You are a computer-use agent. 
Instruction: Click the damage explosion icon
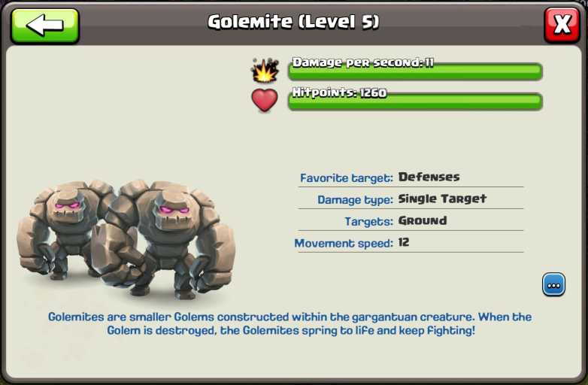pyautogui.click(x=265, y=70)
